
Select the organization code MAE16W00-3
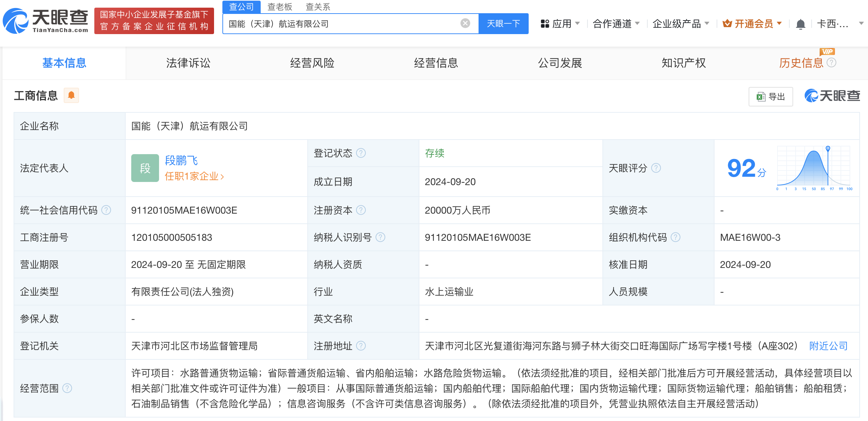[750, 237]
